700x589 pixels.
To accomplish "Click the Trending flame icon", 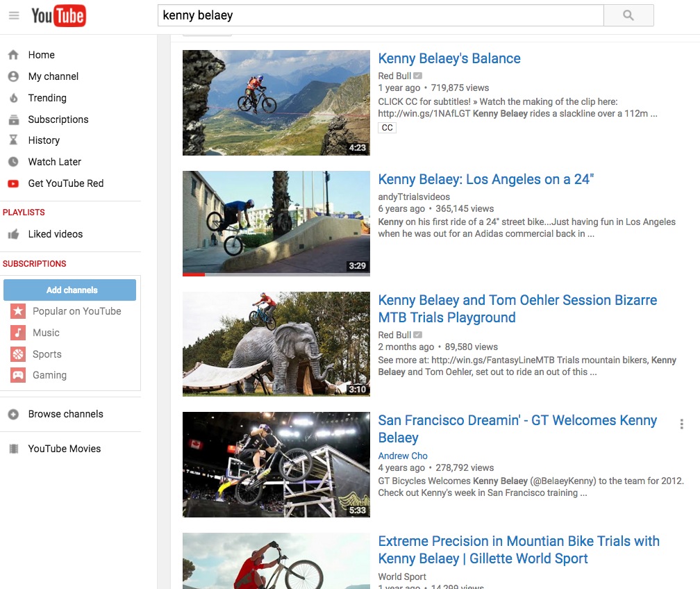I will [x=13, y=98].
